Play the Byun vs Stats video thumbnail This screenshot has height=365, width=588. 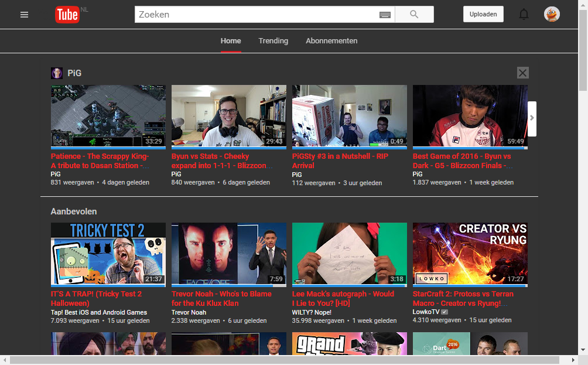(229, 116)
